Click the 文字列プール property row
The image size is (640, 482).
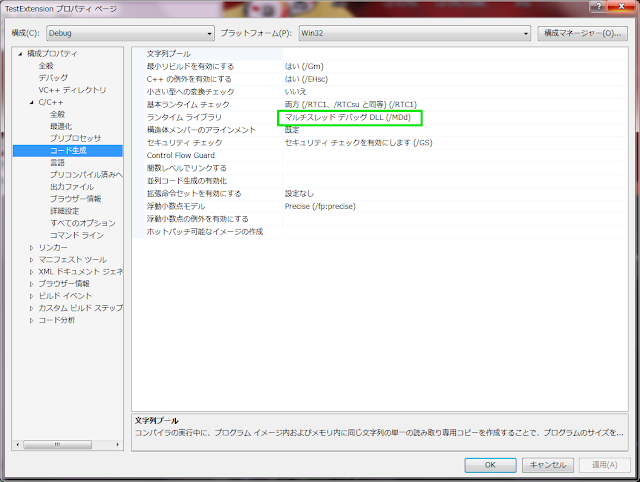pos(169,54)
